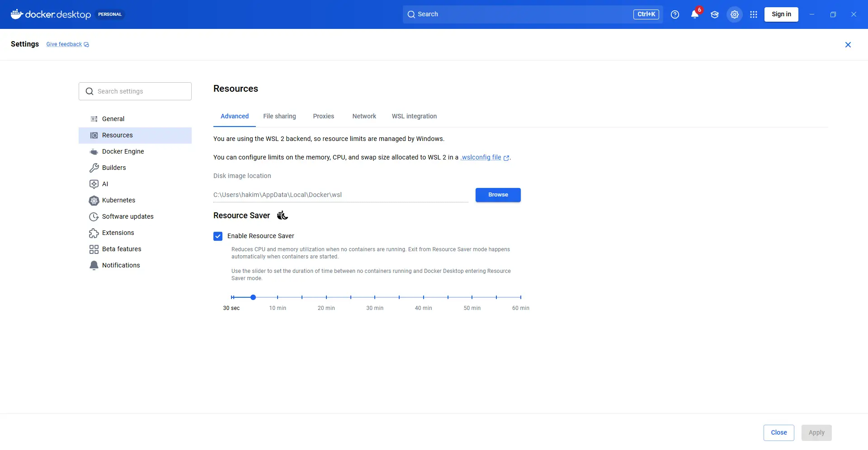Open the Learning center graduation cap icon
Viewport: 868px width, 450px height.
(715, 14)
